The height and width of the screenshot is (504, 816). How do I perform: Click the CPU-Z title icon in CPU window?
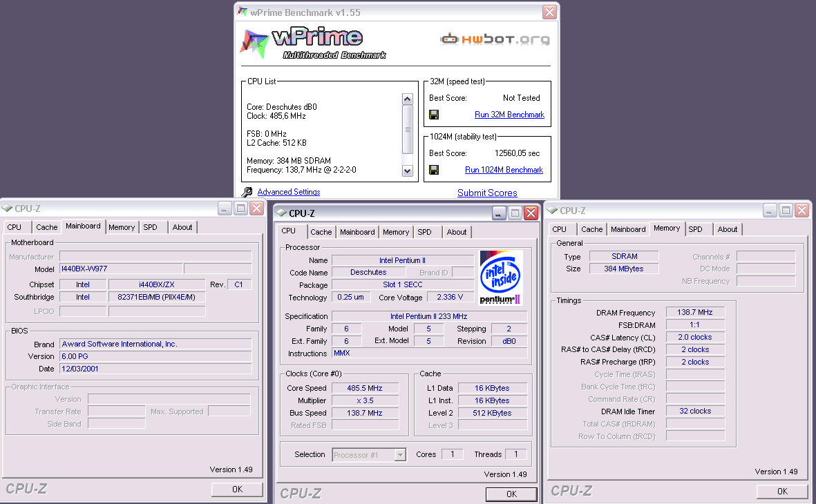point(281,213)
